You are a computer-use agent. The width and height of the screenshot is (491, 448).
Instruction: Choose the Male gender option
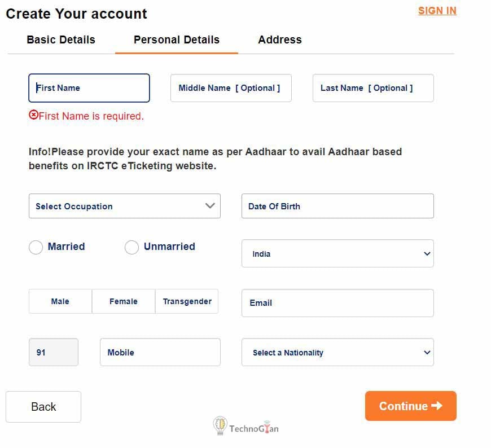[60, 301]
